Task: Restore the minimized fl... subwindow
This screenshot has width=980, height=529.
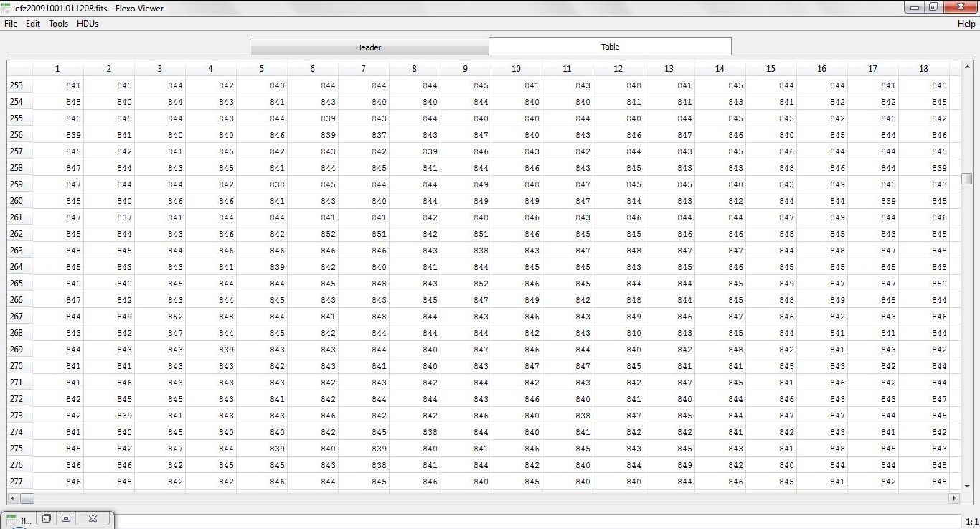Action: [46, 518]
